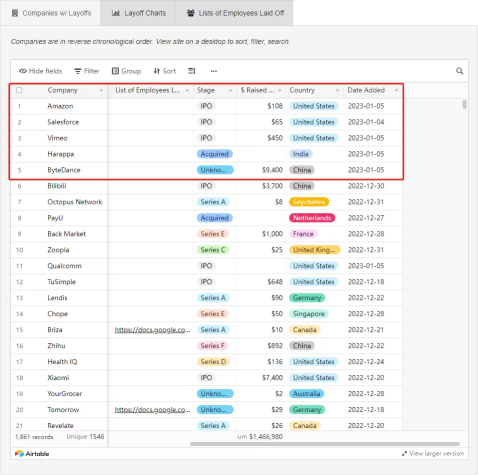Viewport: 478px width, 475px height.
Task: Click the 2023-01-04 date cell
Action: (366, 122)
